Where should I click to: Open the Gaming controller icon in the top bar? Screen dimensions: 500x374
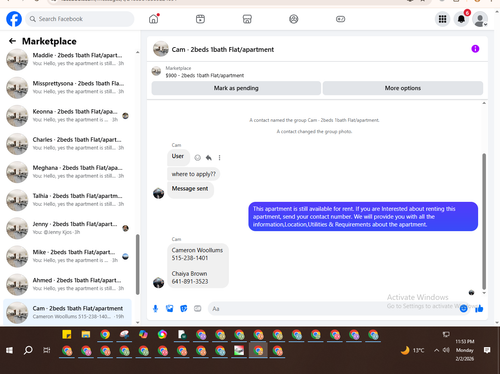coord(340,19)
